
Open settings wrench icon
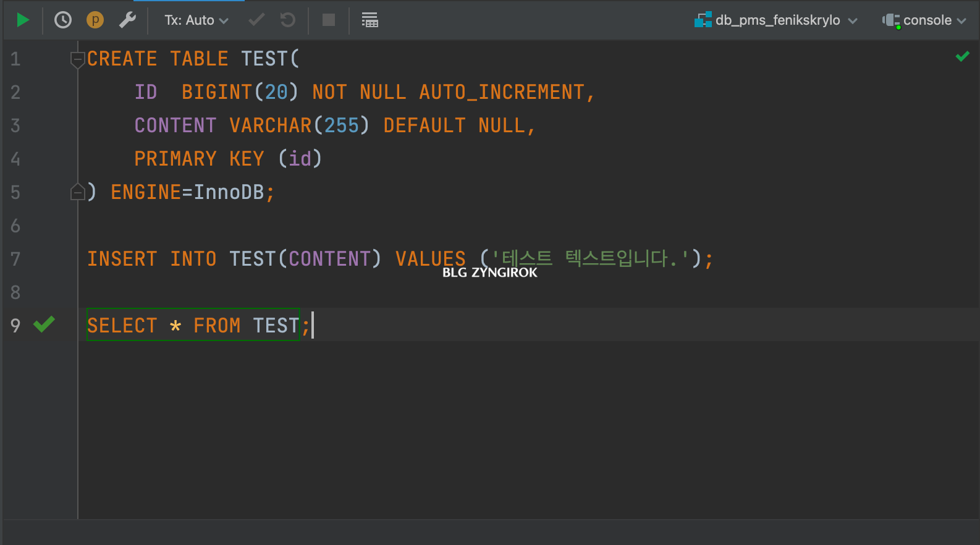[127, 20]
